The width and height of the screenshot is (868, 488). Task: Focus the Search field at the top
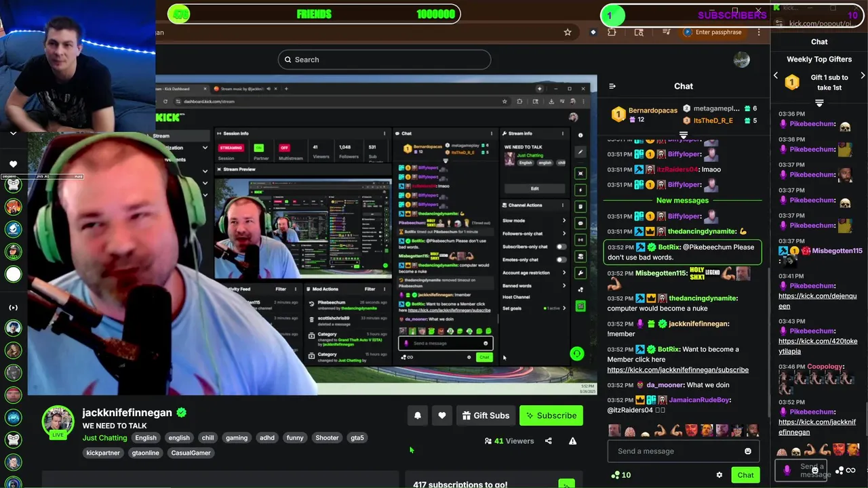pos(384,60)
